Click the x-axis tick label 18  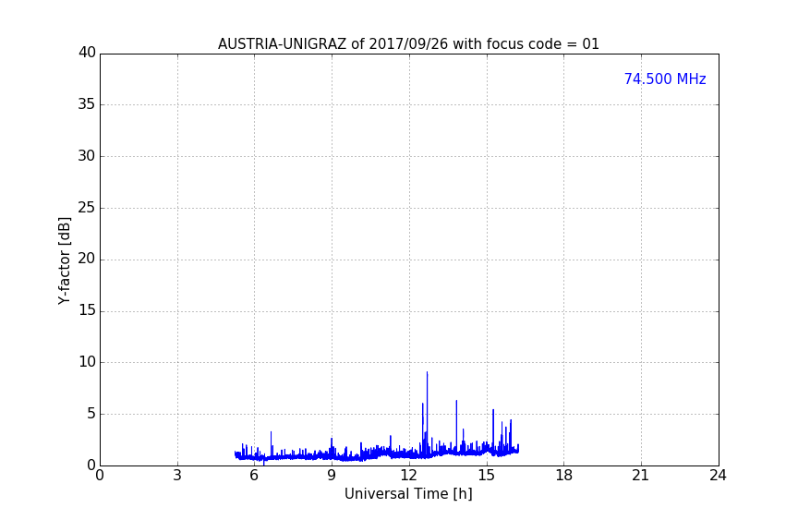(564, 476)
